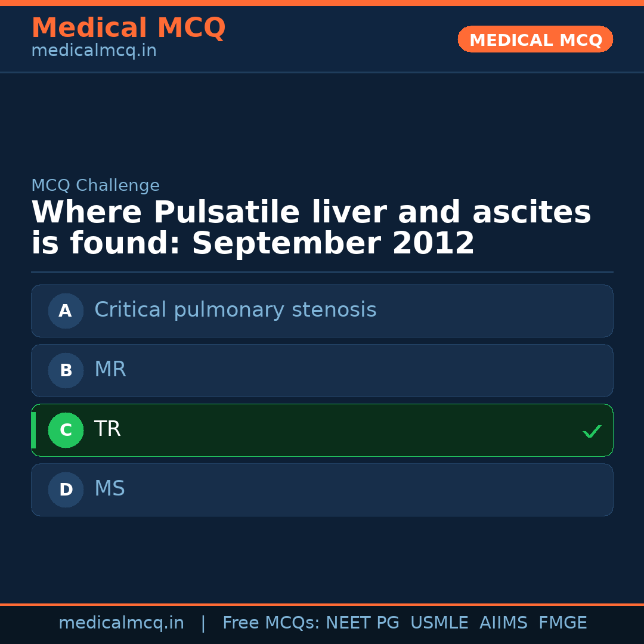Click the FMGE footer label

562,623
